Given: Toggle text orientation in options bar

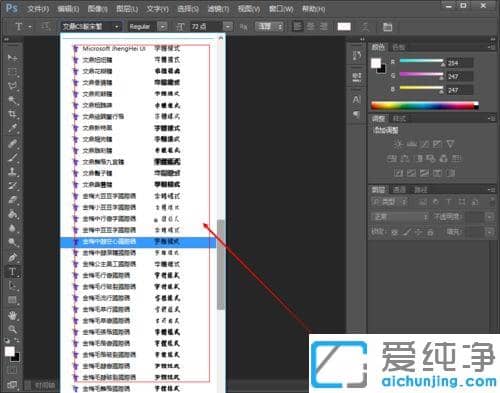Looking at the screenshot, I should pos(45,26).
